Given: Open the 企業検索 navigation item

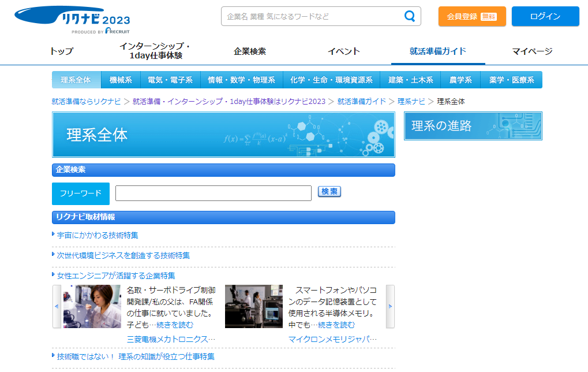Looking at the screenshot, I should point(250,51).
